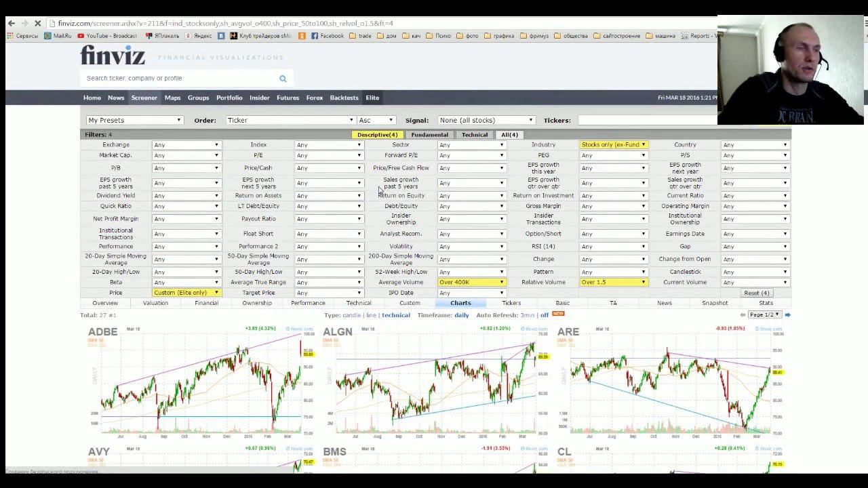Viewport: 868px width, 488px height.
Task: Switch to the Technical filters tab
Action: [x=475, y=135]
